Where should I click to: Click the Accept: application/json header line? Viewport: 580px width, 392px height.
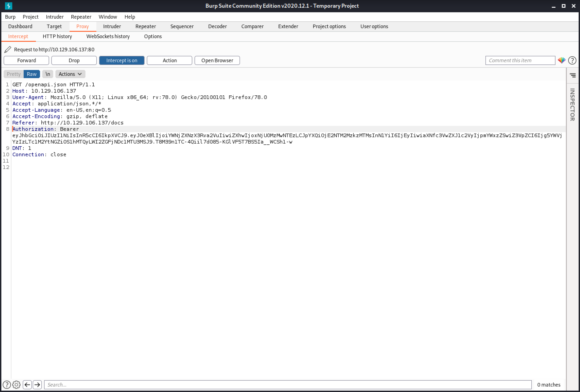pos(57,104)
